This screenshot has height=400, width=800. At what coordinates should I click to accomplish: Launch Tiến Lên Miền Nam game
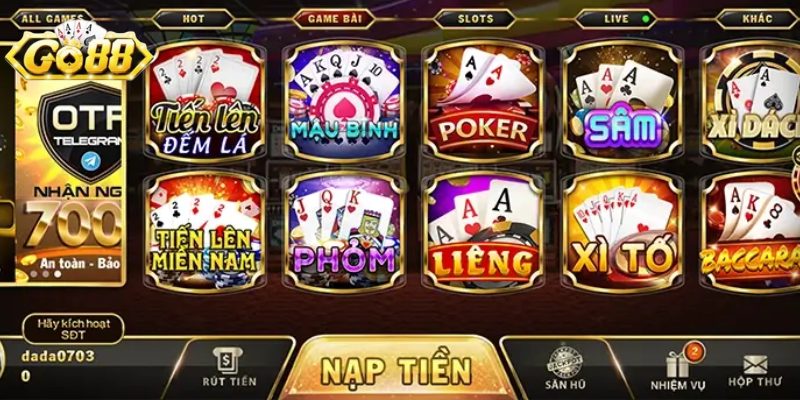point(205,232)
